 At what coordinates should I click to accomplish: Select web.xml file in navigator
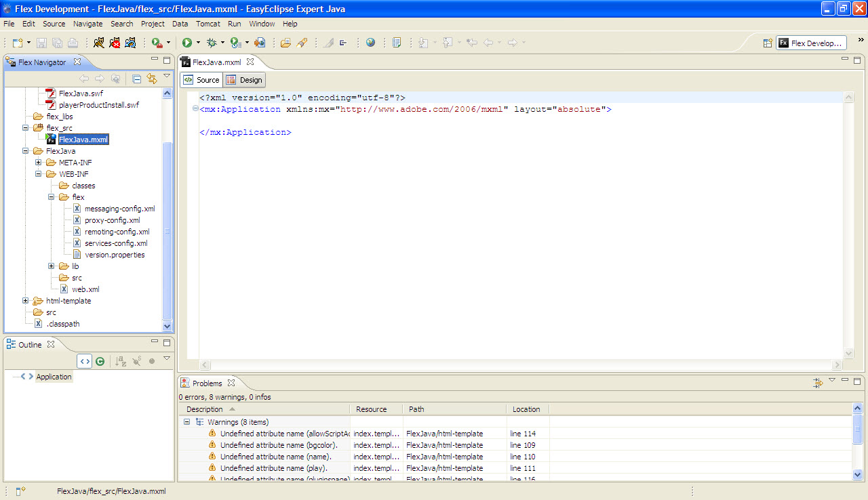(x=85, y=289)
